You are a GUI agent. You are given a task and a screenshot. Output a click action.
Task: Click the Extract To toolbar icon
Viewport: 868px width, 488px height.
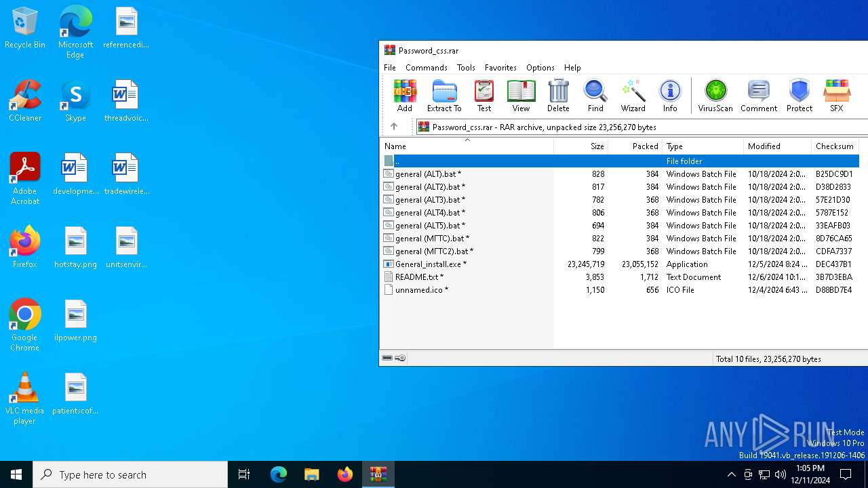tap(444, 96)
